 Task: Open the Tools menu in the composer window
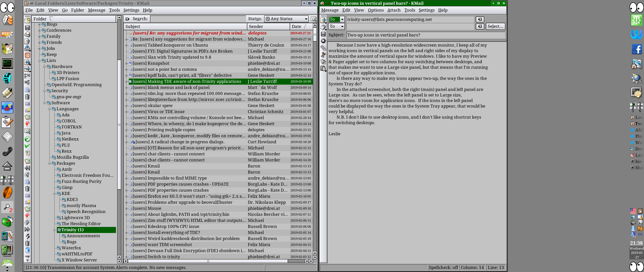[410, 10]
